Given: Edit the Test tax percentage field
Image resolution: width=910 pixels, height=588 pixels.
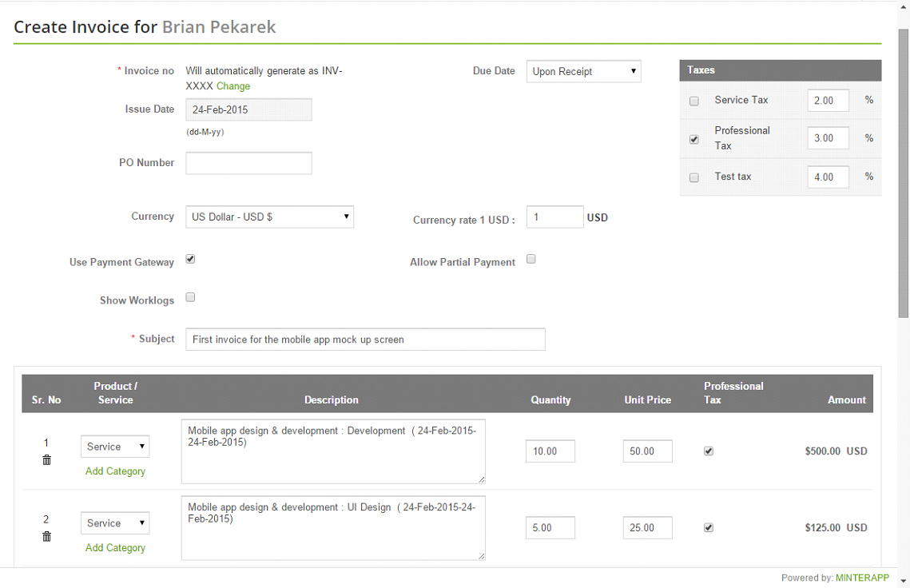Looking at the screenshot, I should tap(829, 177).
